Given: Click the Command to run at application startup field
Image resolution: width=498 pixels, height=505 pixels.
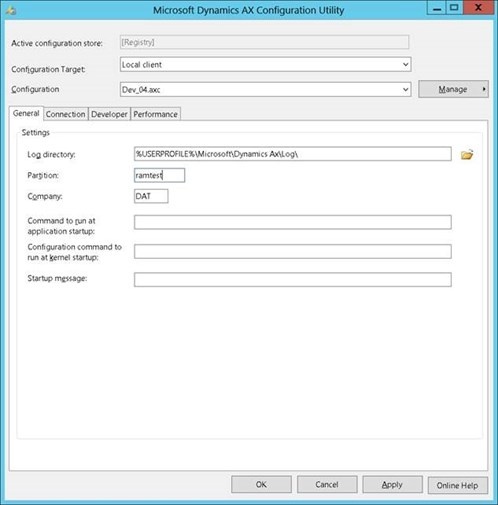Looking at the screenshot, I should (x=293, y=222).
